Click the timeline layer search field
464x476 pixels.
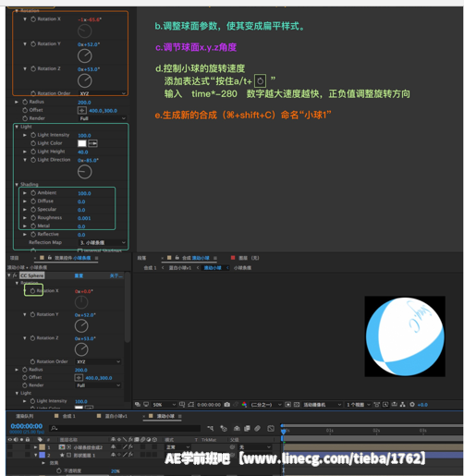pyautogui.click(x=125, y=428)
